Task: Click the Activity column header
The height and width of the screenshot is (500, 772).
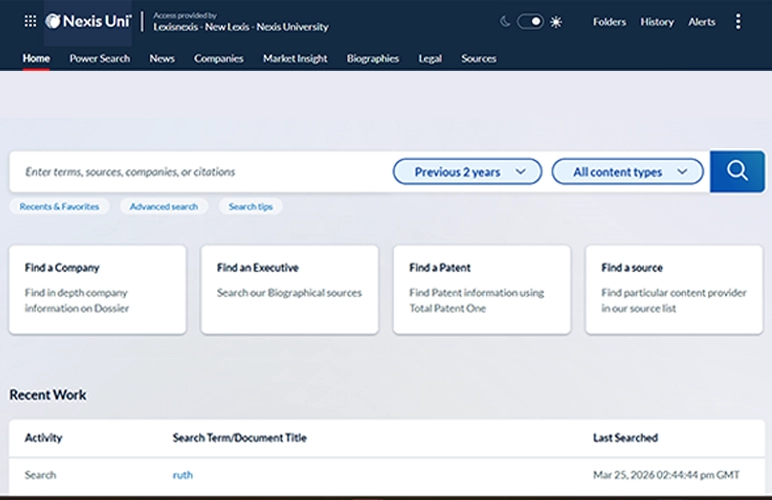Action: (43, 438)
